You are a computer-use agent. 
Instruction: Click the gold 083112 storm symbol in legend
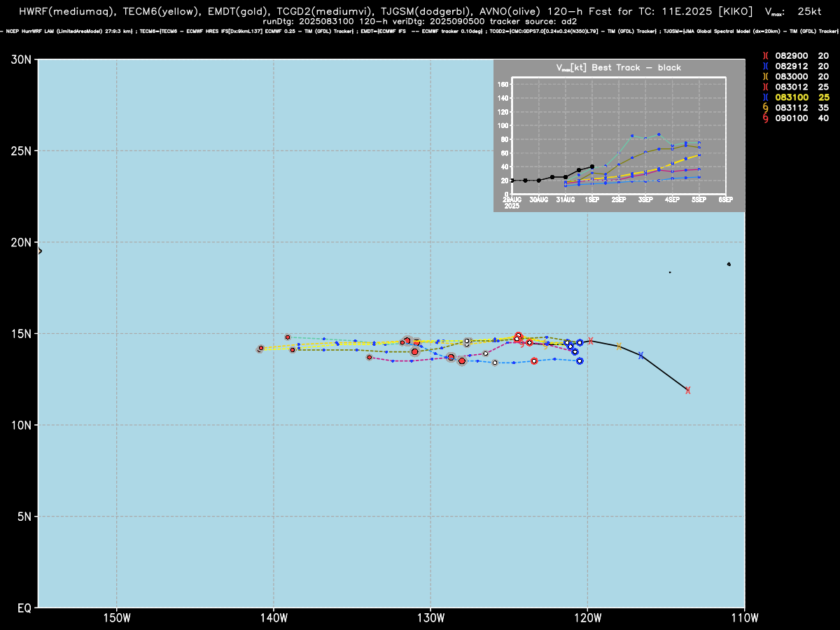coord(765,108)
